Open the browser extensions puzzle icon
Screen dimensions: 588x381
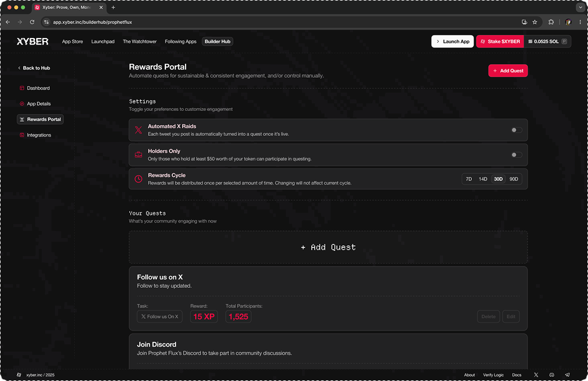[551, 22]
